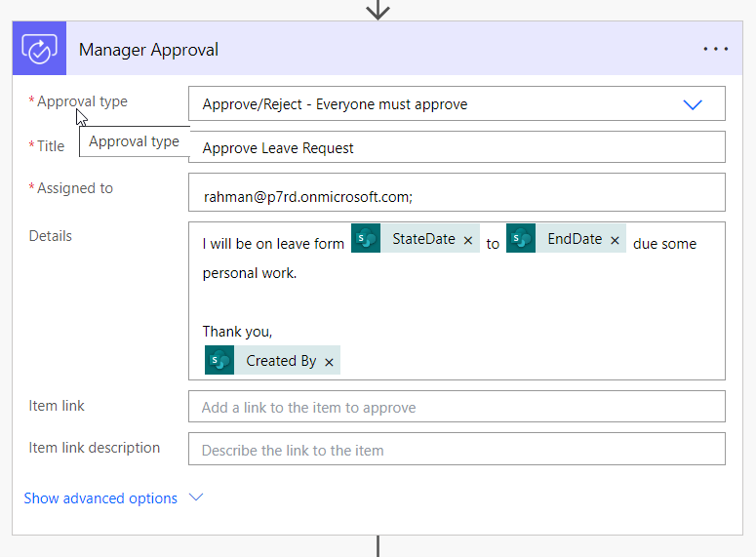Click the Item link input field
The width and height of the screenshot is (756, 557).
(x=456, y=407)
